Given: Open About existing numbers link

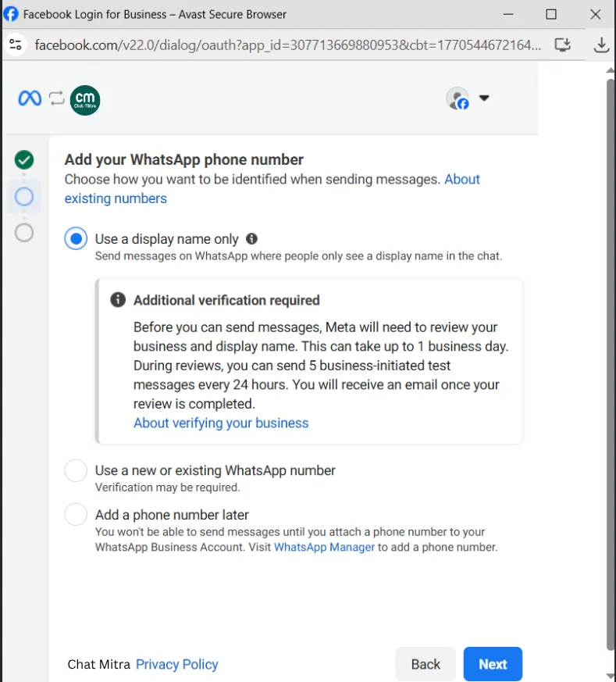Looking at the screenshot, I should click(x=116, y=198).
